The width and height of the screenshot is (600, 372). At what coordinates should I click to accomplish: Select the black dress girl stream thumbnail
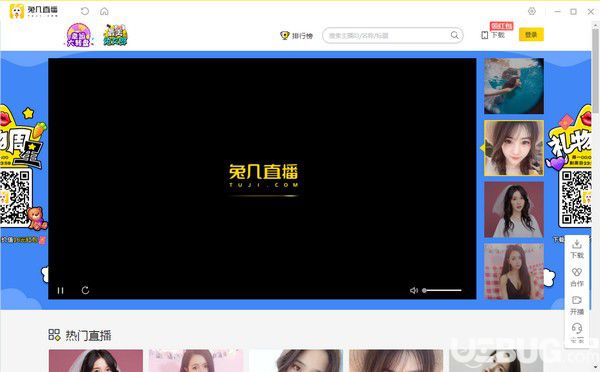514,271
